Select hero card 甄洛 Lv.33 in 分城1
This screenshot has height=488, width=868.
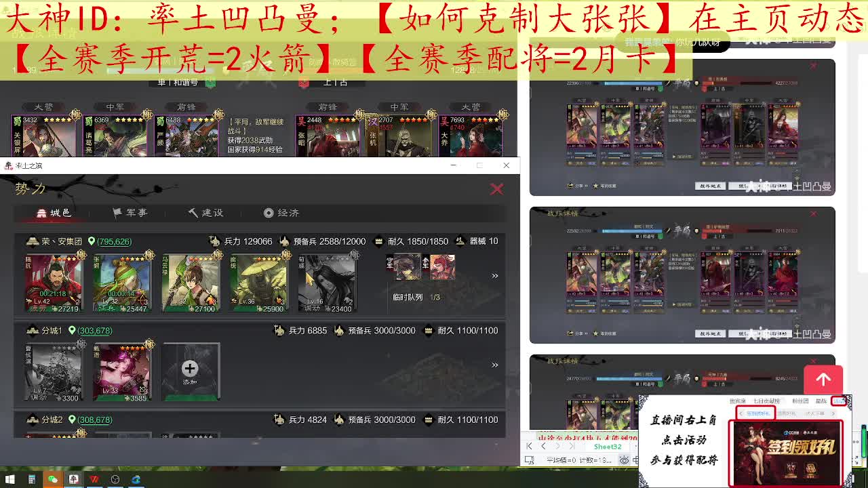(x=122, y=372)
